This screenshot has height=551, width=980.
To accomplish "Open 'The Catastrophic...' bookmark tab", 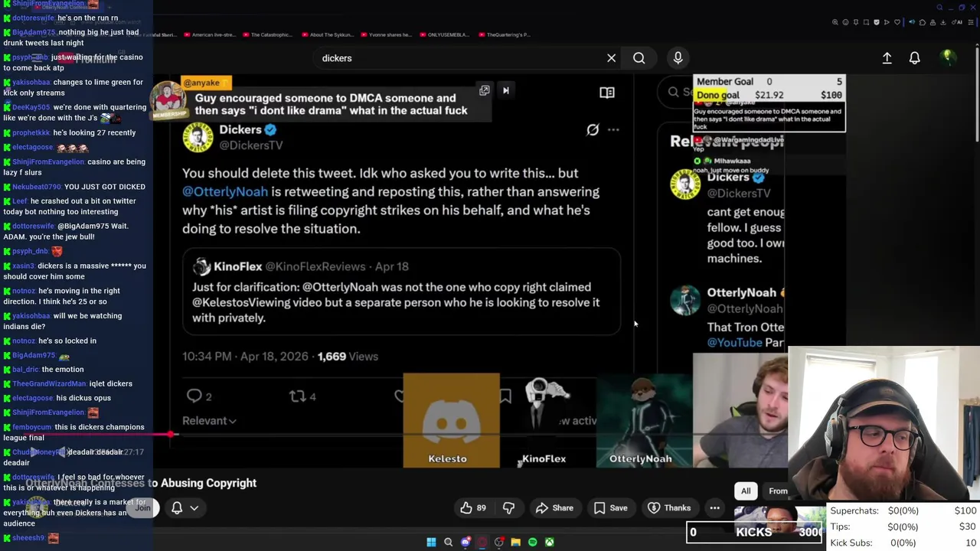I will coord(267,34).
